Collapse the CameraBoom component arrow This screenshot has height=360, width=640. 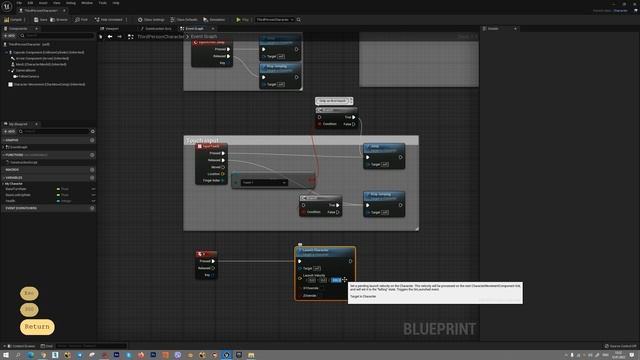click(x=10, y=71)
